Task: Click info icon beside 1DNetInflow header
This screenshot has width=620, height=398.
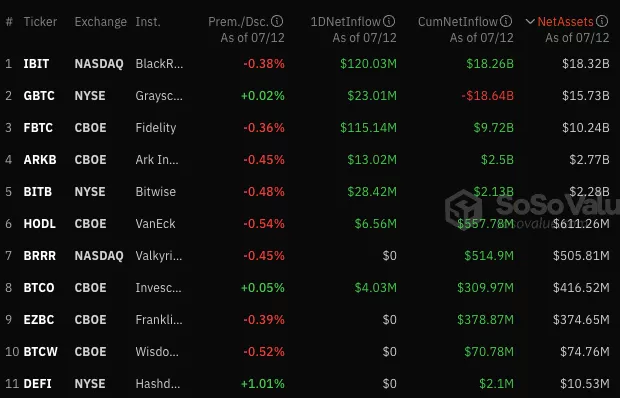Action: (x=389, y=21)
